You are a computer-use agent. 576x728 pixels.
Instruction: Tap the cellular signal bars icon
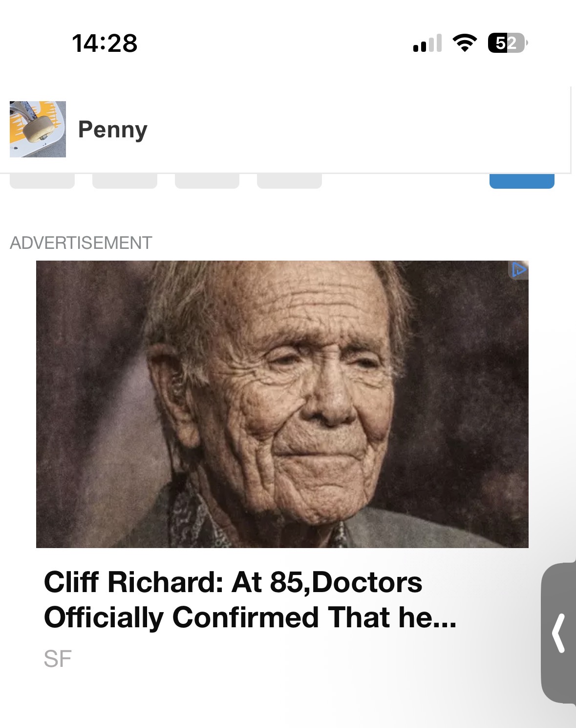click(x=427, y=43)
